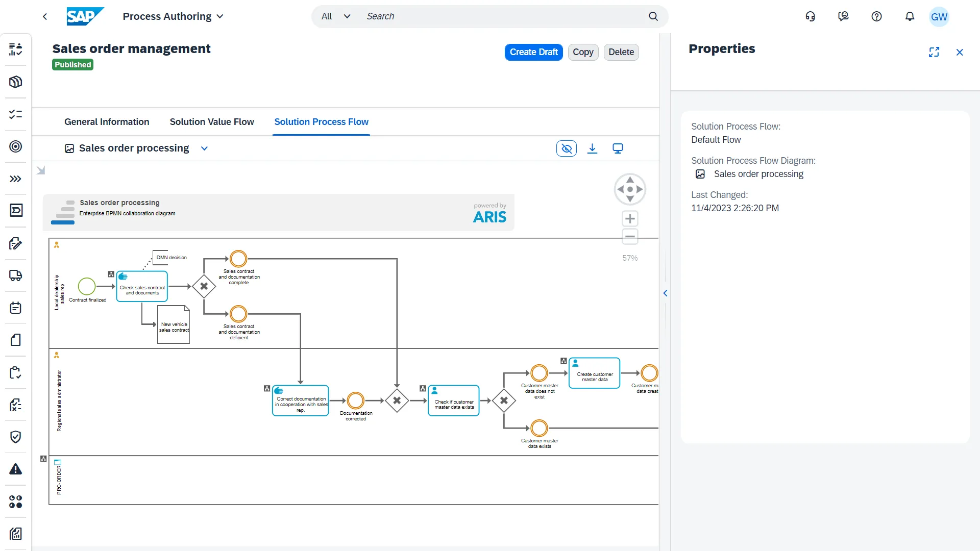980x551 pixels.
Task: Click the Customer master data exists event
Action: (x=540, y=428)
